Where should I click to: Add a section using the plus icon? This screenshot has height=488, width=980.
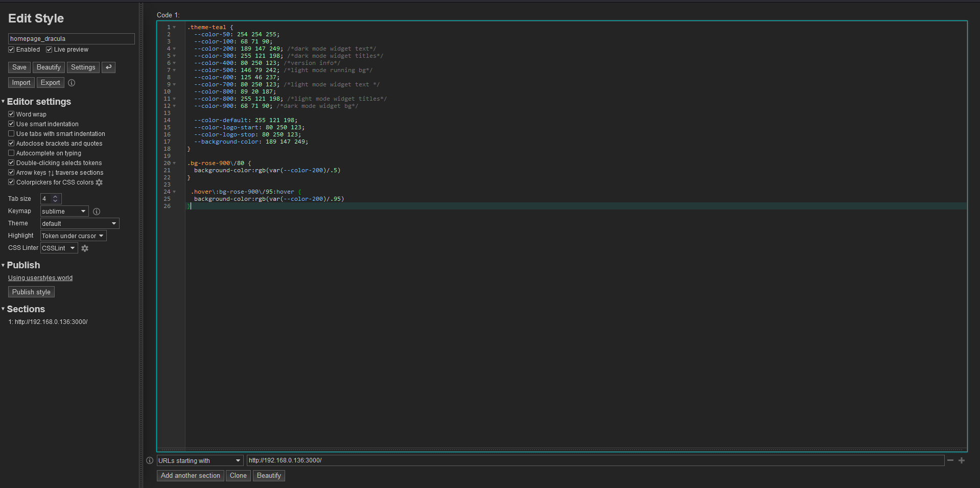(x=962, y=460)
